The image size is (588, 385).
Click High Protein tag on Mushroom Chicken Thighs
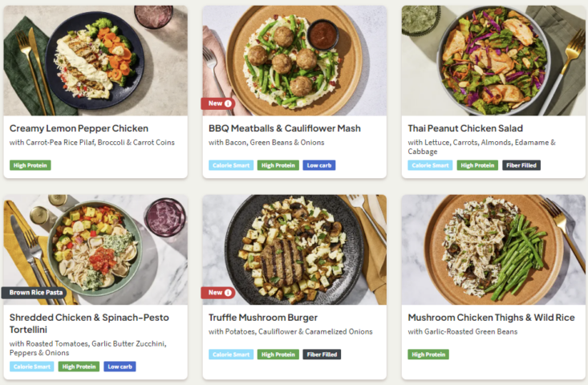pyautogui.click(x=428, y=355)
